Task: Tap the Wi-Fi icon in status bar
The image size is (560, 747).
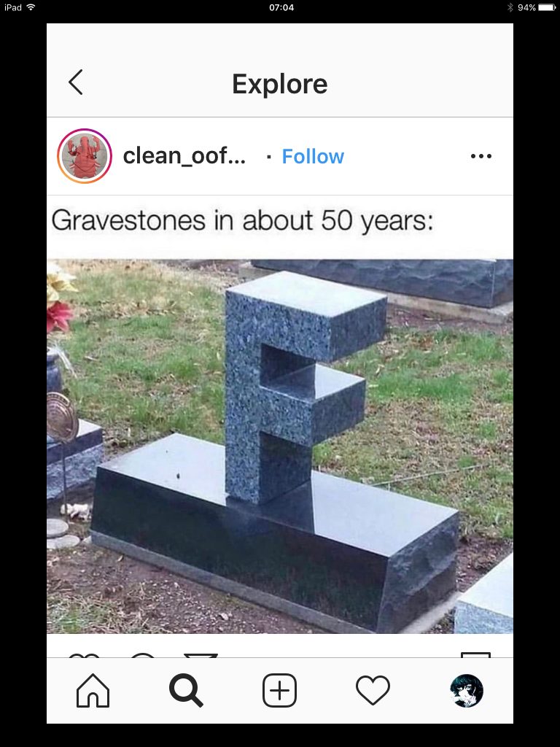Action: tap(31, 7)
